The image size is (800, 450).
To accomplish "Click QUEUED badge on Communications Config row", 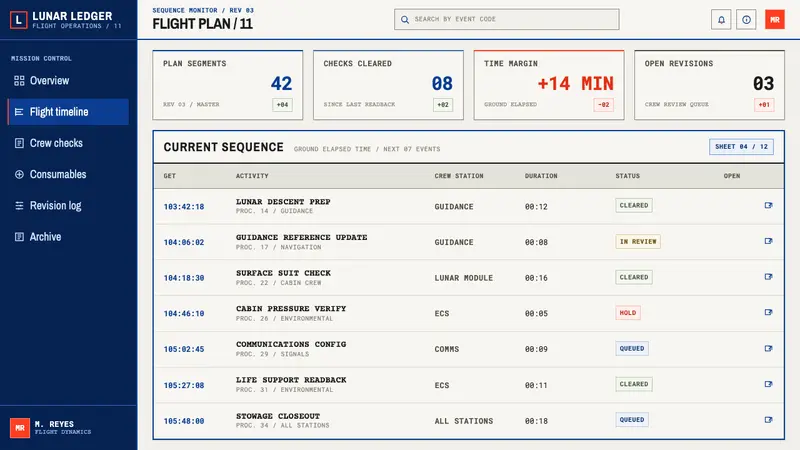I will pyautogui.click(x=632, y=348).
